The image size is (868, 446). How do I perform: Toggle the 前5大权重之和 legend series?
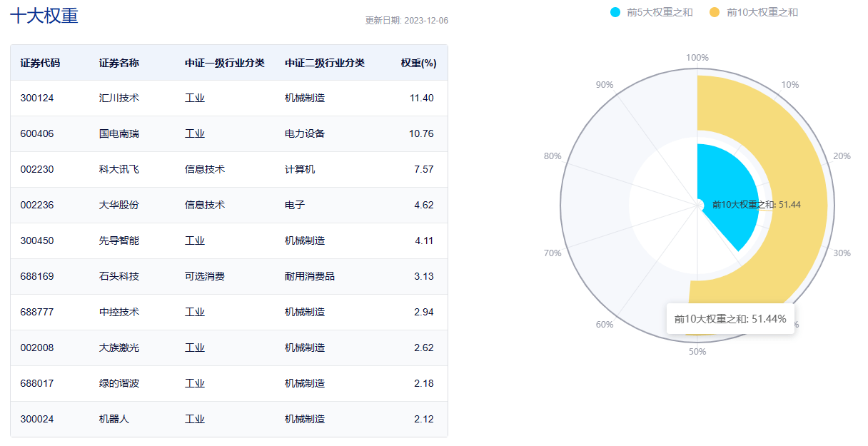click(x=652, y=12)
